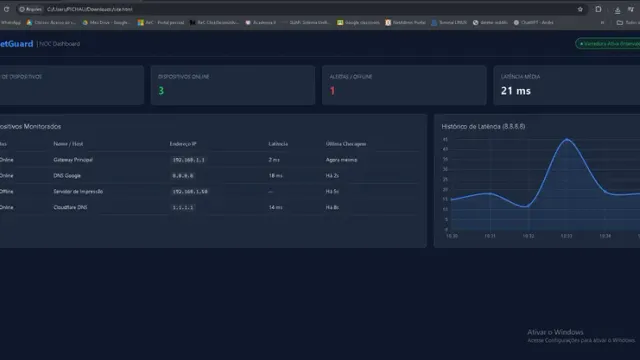This screenshot has height=360, width=640.
Task: Open the Meu Drive Google bookmark
Action: (106, 22)
